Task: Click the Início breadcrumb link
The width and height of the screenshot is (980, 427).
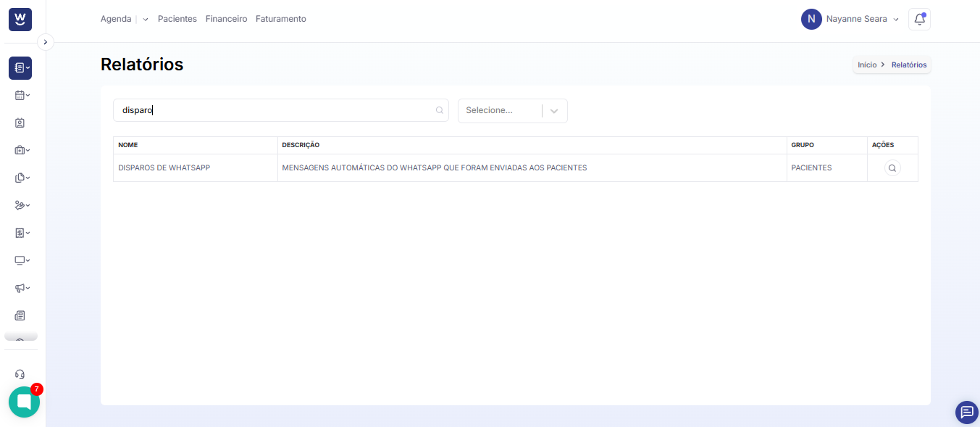Action: (867, 65)
